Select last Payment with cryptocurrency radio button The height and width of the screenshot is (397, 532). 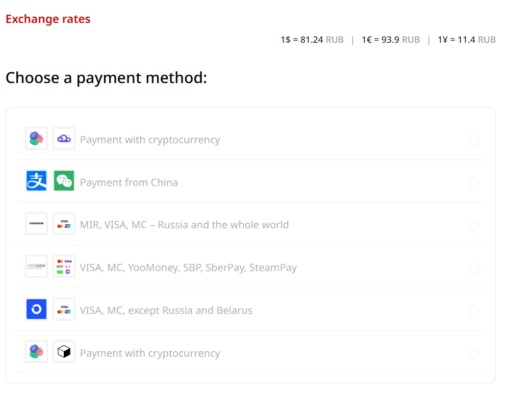tap(474, 354)
